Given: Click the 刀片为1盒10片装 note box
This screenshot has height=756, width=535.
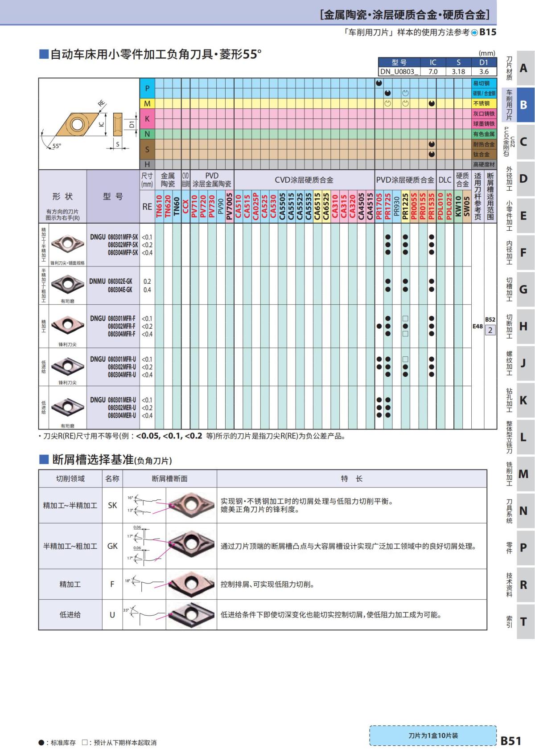Looking at the screenshot, I should [x=433, y=736].
